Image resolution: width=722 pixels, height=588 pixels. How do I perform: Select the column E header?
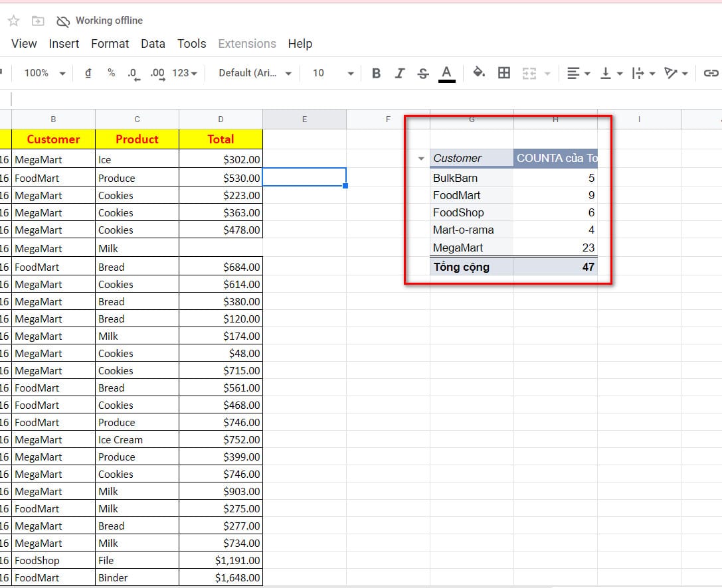click(x=304, y=119)
